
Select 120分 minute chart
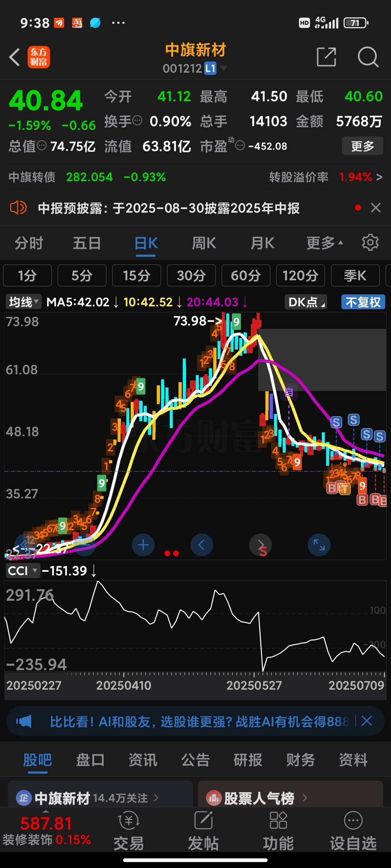pos(300,276)
